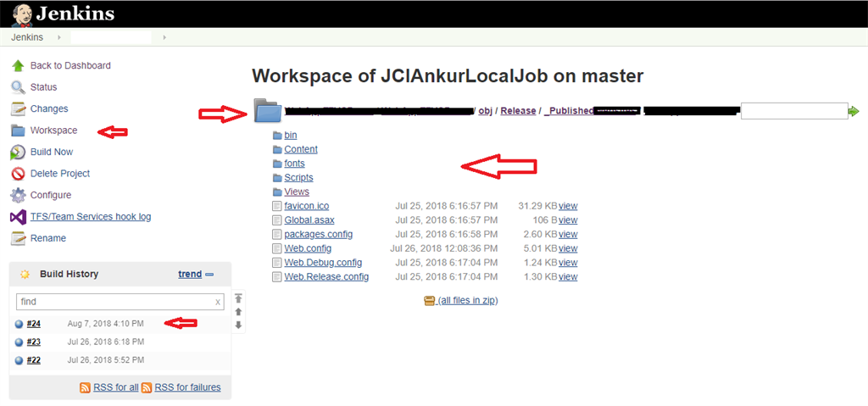Open the Workspace page
The height and width of the screenshot is (406, 868).
(53, 131)
